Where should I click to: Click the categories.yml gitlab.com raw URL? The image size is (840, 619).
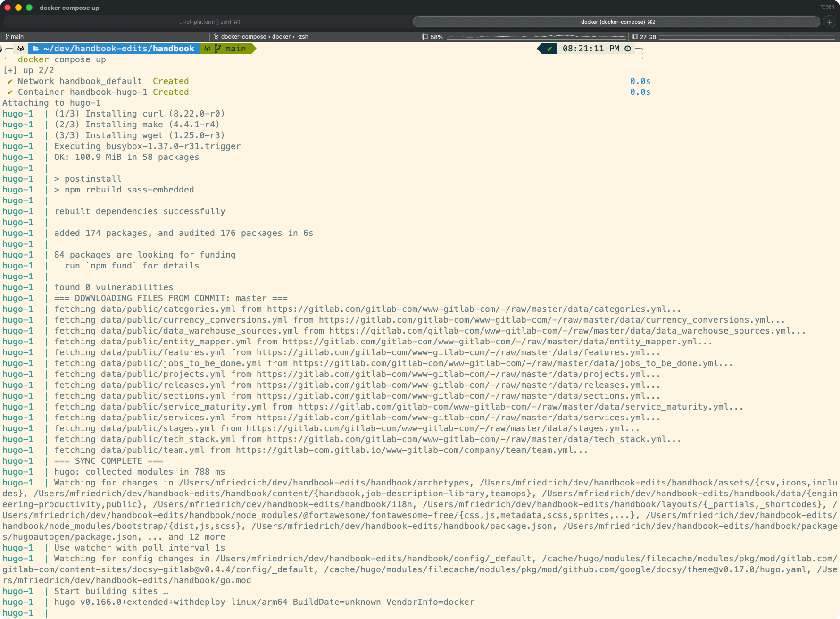point(474,309)
